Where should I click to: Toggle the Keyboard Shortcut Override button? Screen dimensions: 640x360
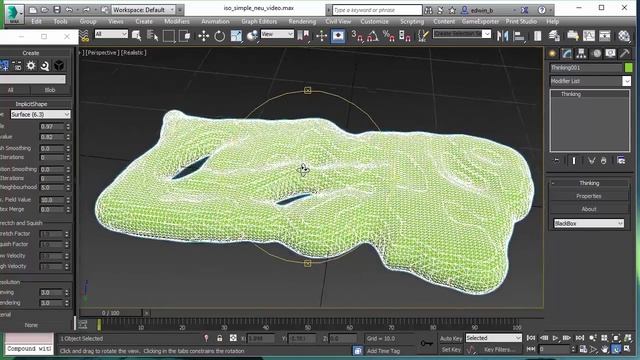[x=338, y=36]
